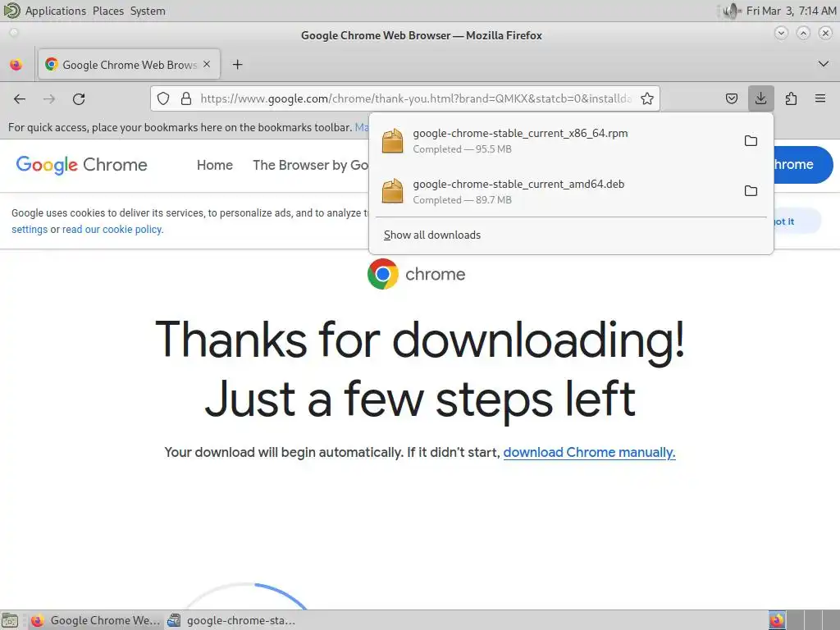Bookmark this page with the star icon

click(647, 98)
